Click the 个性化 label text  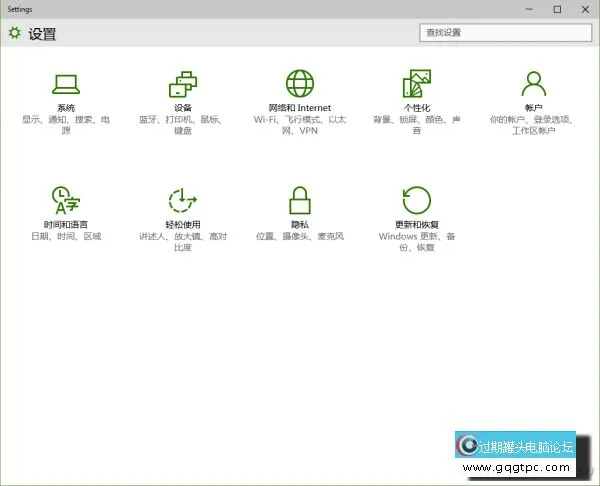[x=416, y=108]
